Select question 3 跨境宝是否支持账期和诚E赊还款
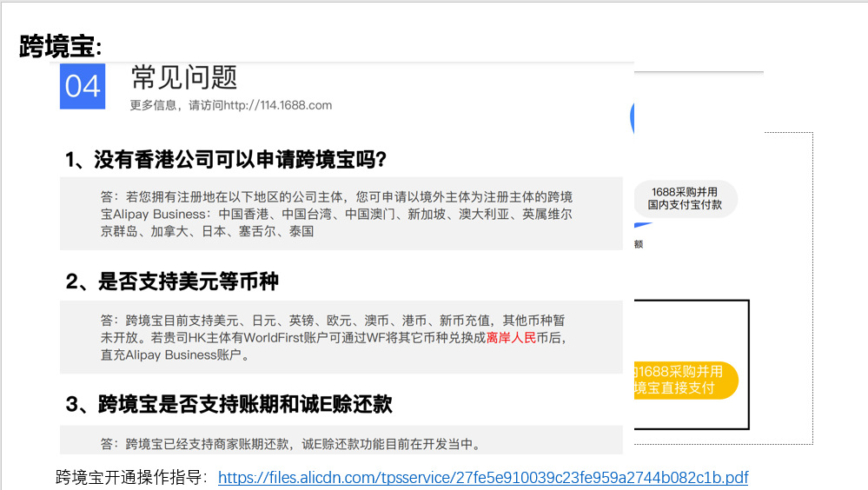The image size is (868, 490). click(x=229, y=404)
